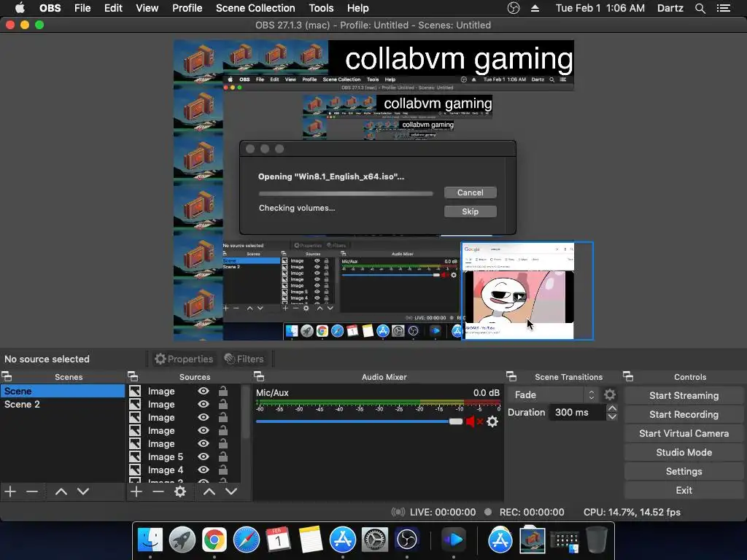Open the Trash in the Dock
The height and width of the screenshot is (560, 747).
coord(597,540)
